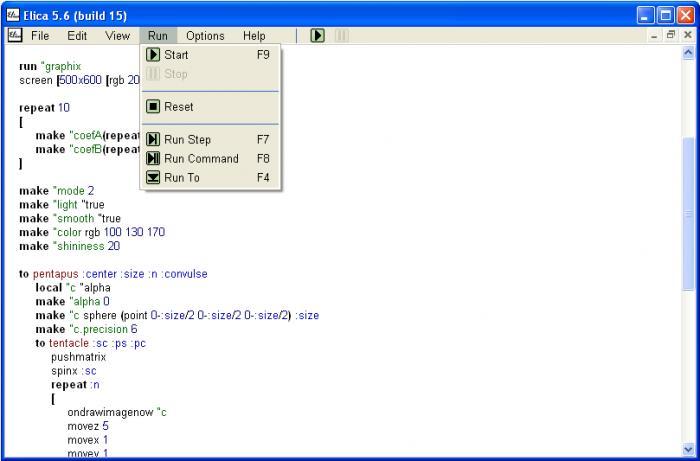Click the Run To arrow icon
The image size is (700, 461).
(x=153, y=178)
